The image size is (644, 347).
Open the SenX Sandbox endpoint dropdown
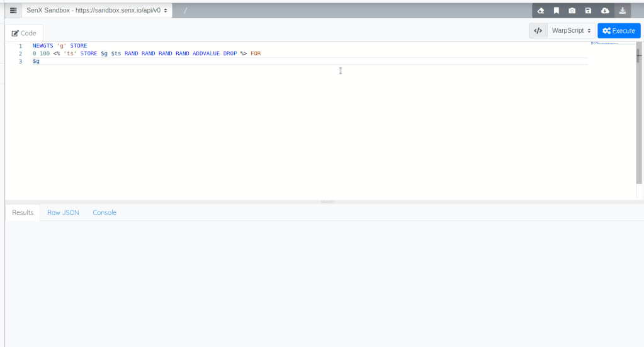pos(97,11)
